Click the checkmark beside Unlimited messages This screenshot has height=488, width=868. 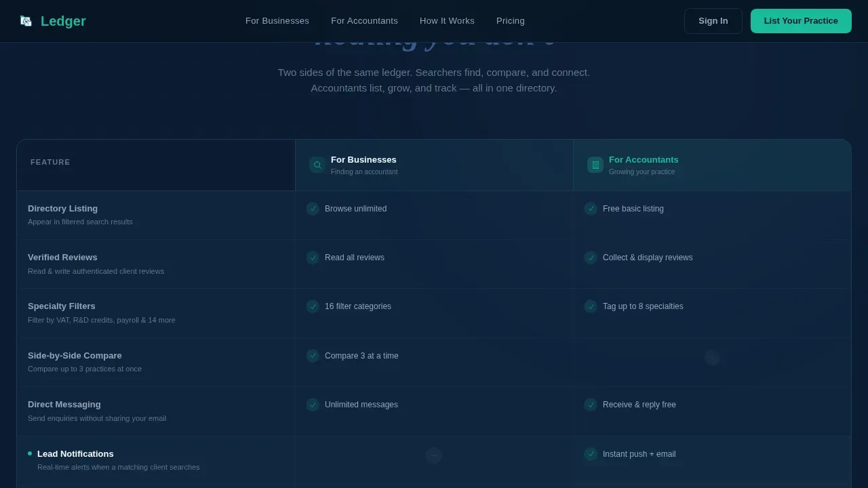click(313, 405)
